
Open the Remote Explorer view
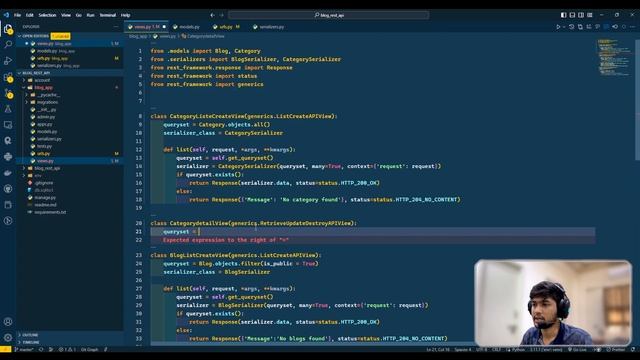pyautogui.click(x=8, y=125)
